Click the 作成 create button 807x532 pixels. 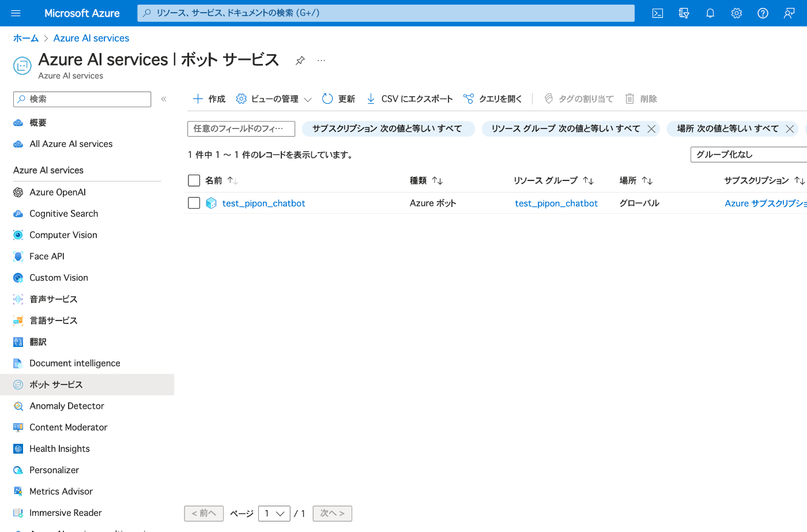[209, 99]
